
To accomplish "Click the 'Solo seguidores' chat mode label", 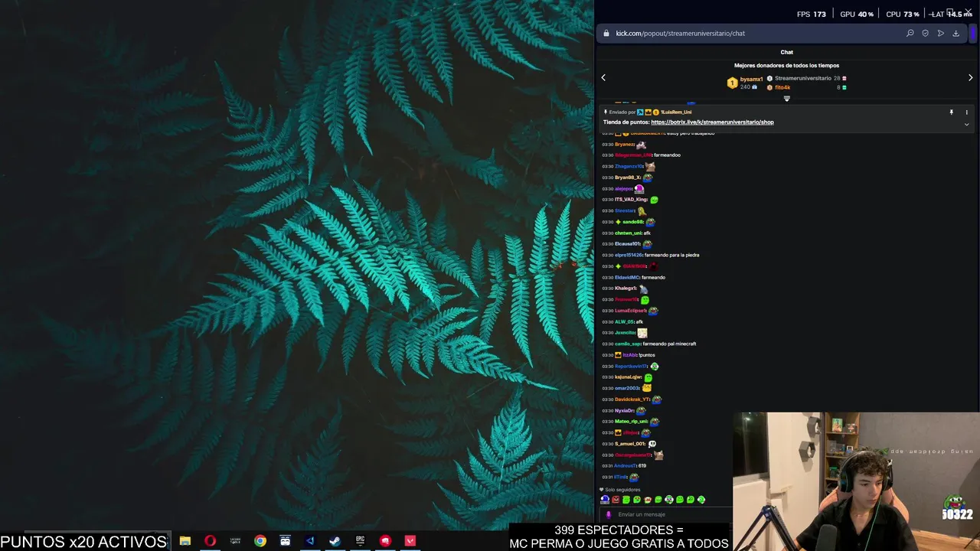I will tap(622, 490).
